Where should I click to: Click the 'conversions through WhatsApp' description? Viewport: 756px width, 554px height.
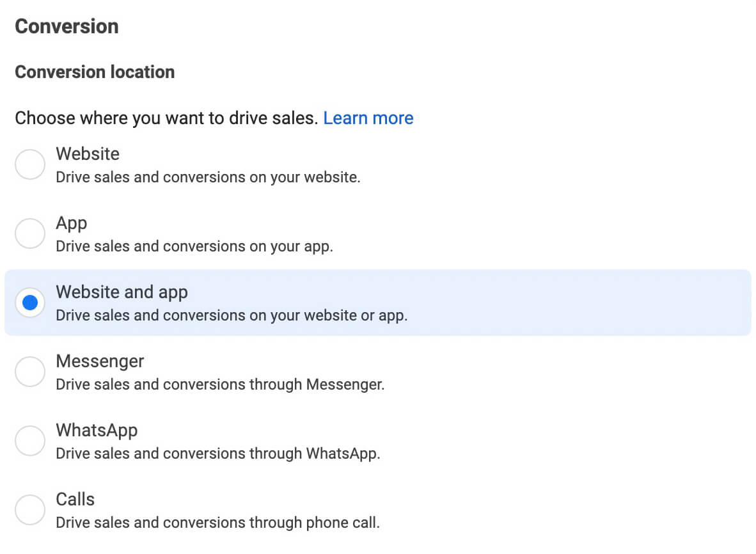point(217,454)
